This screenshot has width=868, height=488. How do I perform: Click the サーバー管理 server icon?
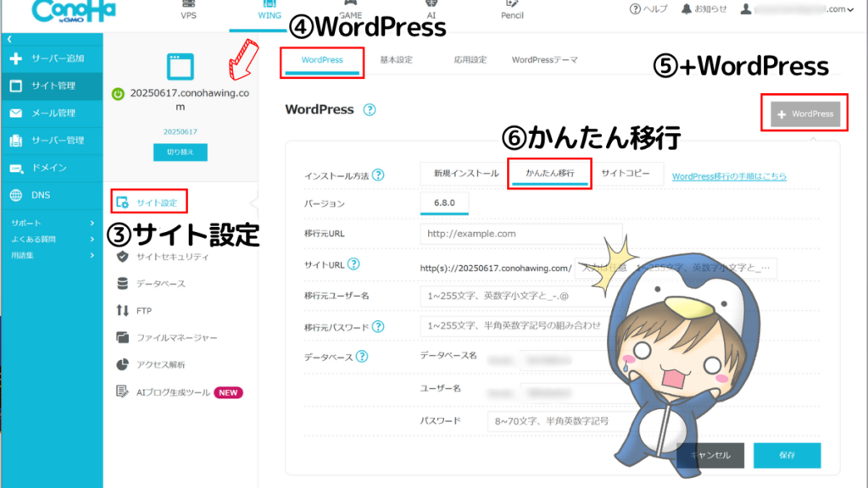coord(16,141)
